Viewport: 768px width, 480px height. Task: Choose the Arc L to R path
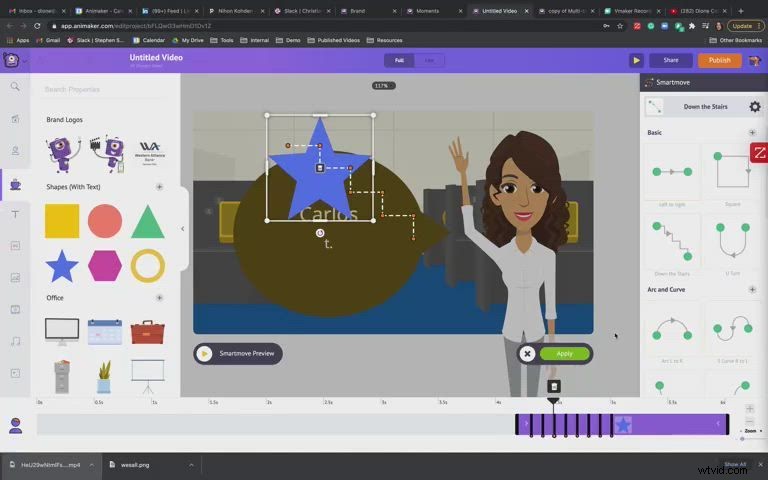coord(672,329)
